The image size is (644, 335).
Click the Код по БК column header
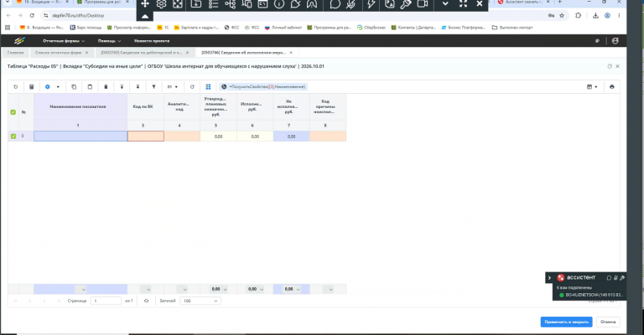143,106
